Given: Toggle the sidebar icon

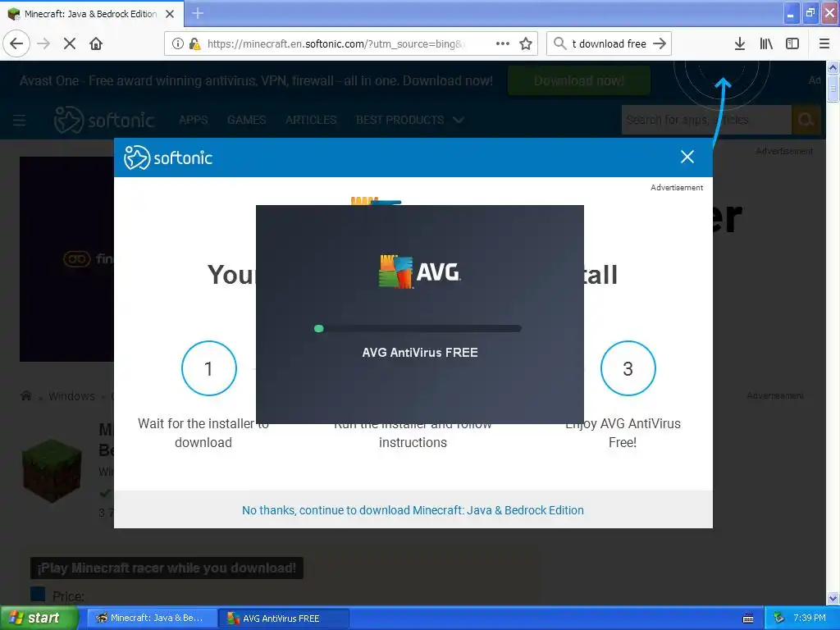Looking at the screenshot, I should [x=792, y=43].
